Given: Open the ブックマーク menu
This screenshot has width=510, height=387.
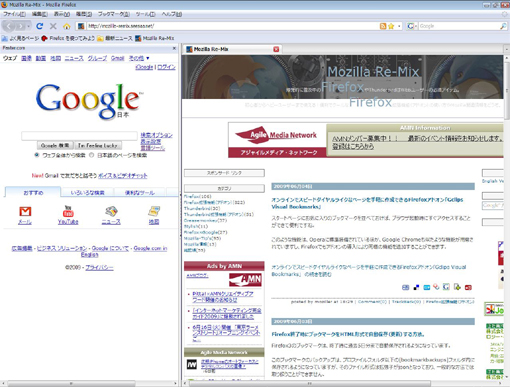Looking at the screenshot, I should click(114, 14).
